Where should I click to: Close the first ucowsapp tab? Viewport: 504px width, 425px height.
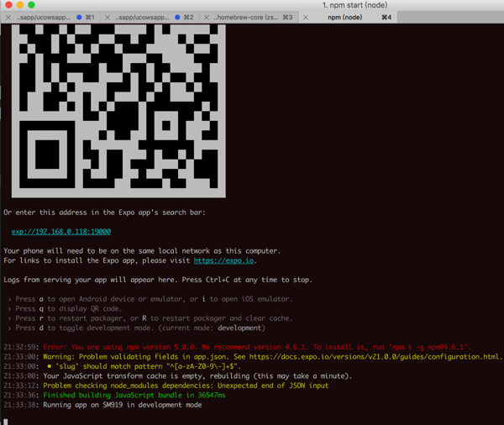coord(8,18)
